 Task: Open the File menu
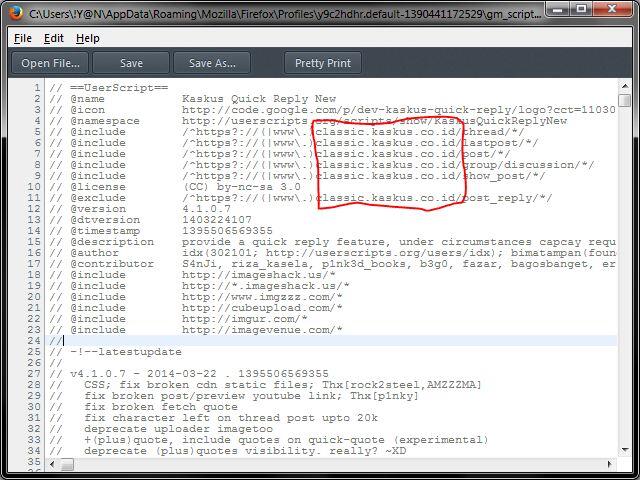(x=23, y=38)
